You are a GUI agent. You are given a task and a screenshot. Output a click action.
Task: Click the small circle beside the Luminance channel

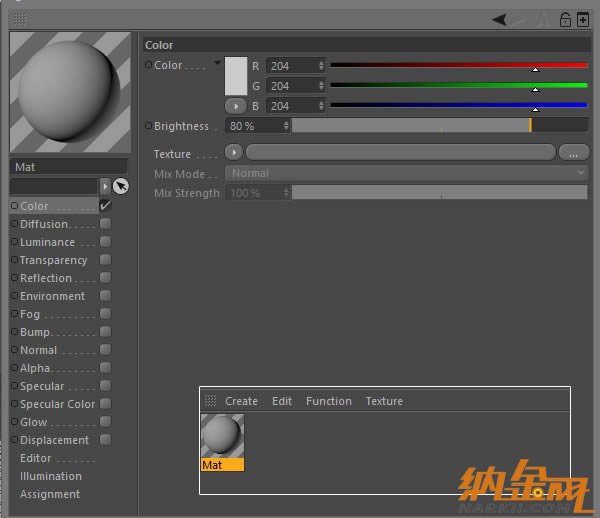click(x=15, y=241)
